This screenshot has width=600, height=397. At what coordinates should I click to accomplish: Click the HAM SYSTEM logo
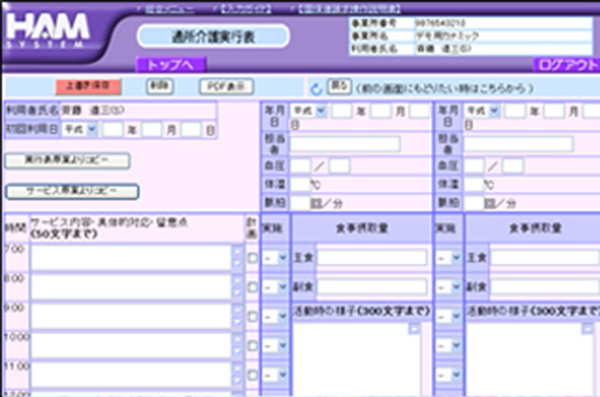pyautogui.click(x=48, y=31)
